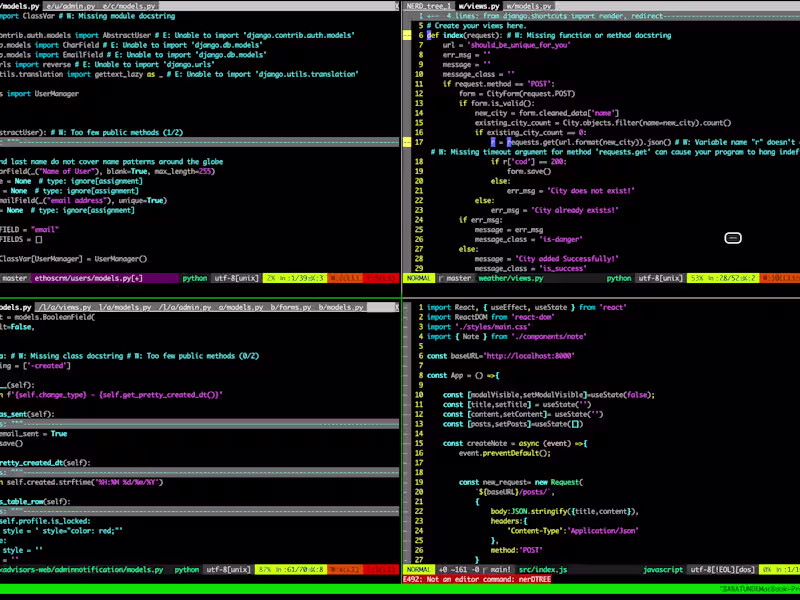Switch to the NERD_tree_1 tab
The image size is (800, 600).
[429, 6]
